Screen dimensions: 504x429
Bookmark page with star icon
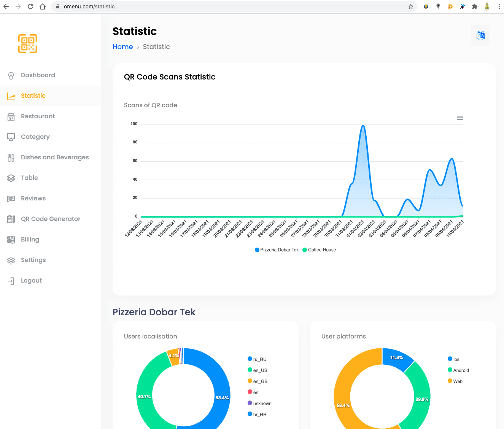pos(411,6)
